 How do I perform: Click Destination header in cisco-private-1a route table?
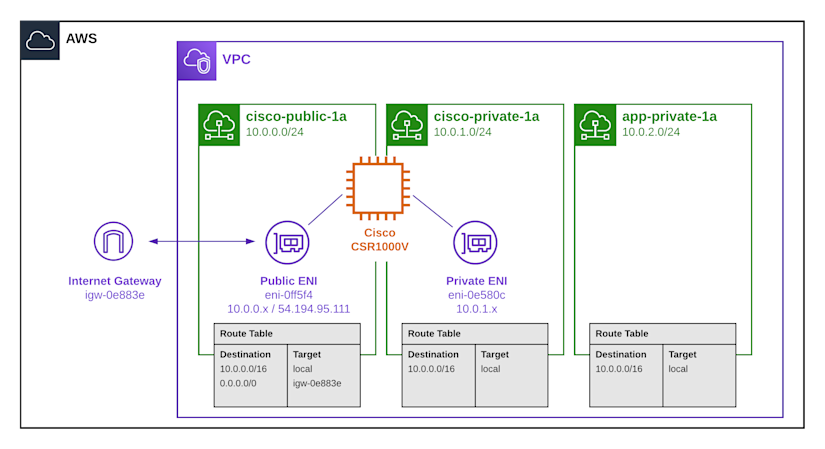point(433,355)
